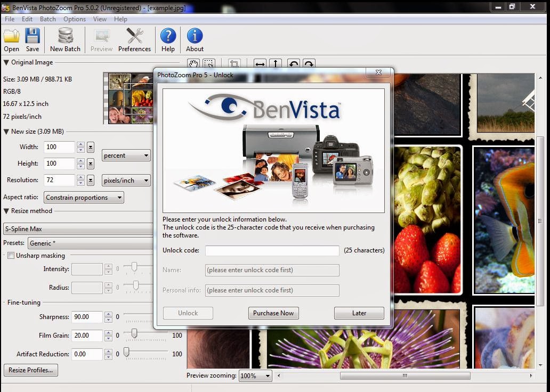Click the Height value field
This screenshot has width=550, height=392.
[x=59, y=164]
